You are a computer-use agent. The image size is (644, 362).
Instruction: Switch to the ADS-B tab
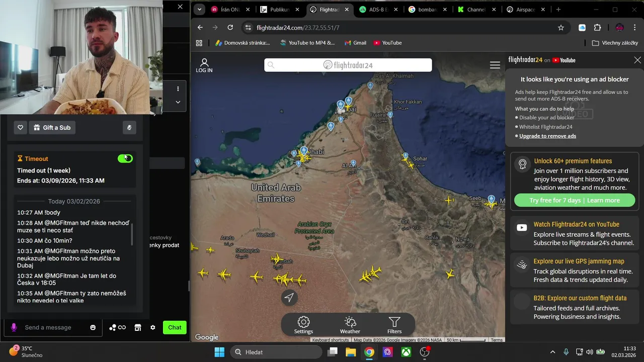tap(378, 10)
